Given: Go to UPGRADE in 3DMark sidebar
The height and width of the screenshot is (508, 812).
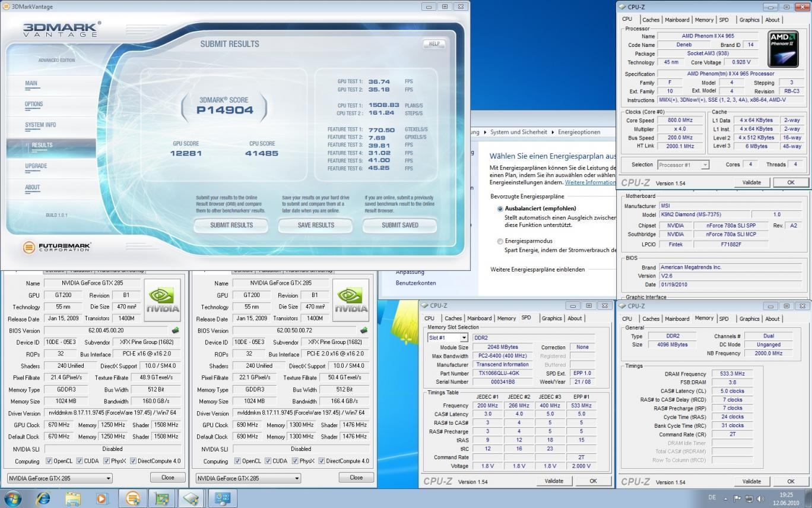Looking at the screenshot, I should click(36, 166).
